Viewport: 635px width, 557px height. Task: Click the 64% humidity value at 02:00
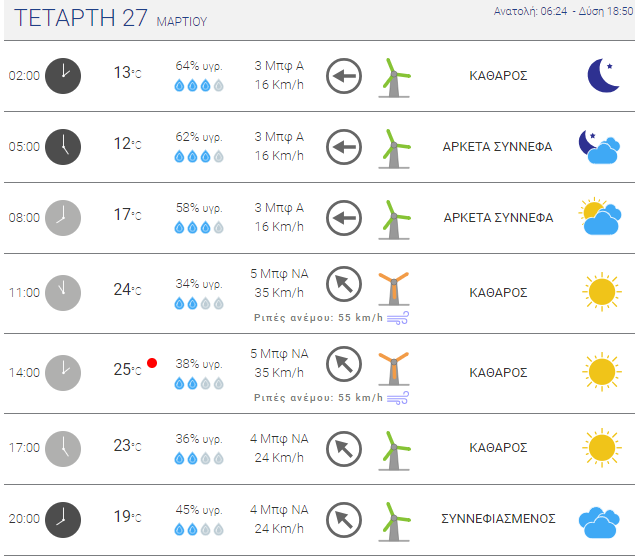(x=198, y=66)
